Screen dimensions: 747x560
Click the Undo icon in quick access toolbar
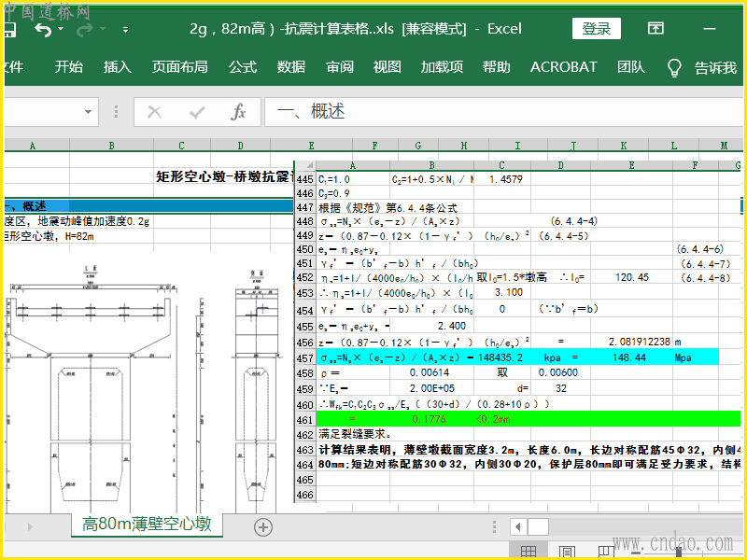tap(42, 29)
